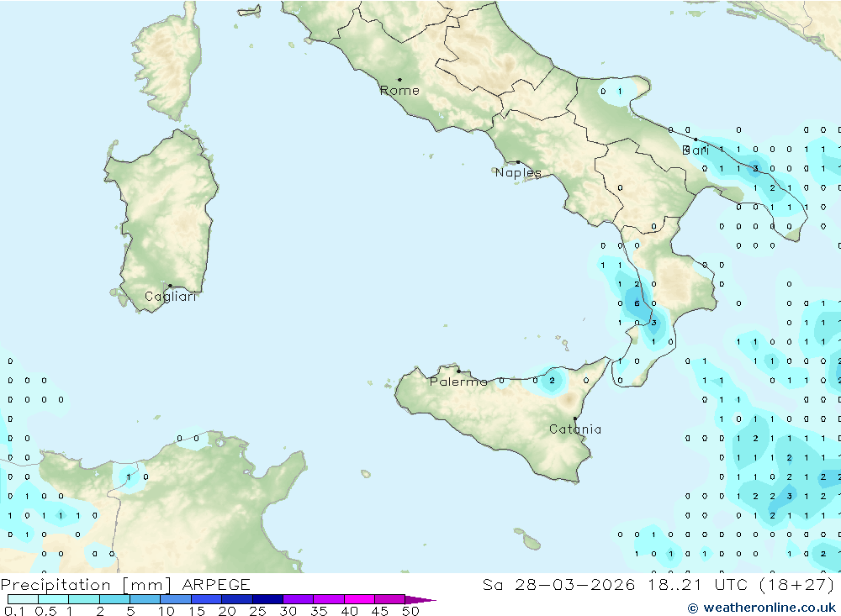The image size is (841, 616).
Task: Click the Bari city label
Action: [x=696, y=150]
